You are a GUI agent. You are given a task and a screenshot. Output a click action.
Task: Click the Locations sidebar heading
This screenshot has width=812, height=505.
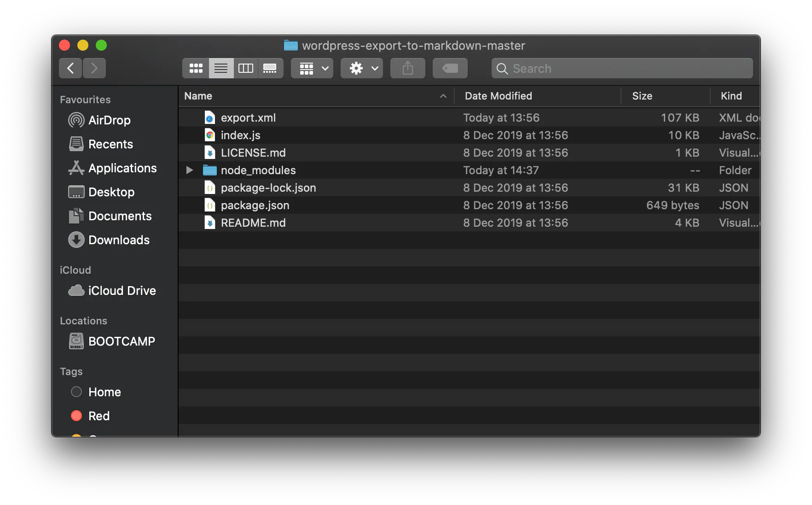click(x=83, y=321)
